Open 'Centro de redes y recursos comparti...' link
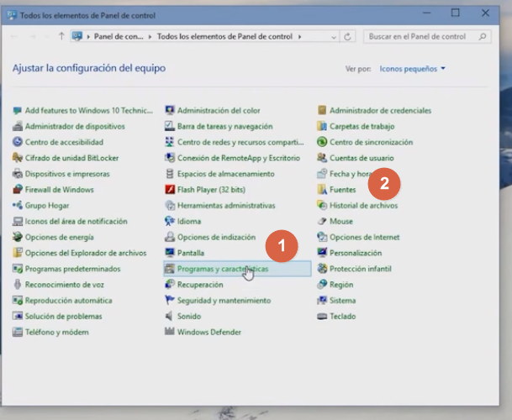Image resolution: width=512 pixels, height=420 pixels. [x=240, y=142]
